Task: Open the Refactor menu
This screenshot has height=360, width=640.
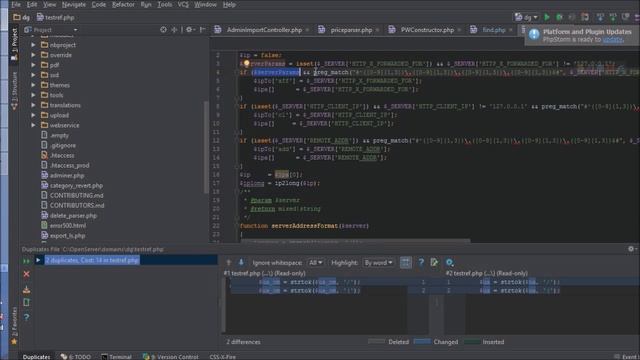Action: click(123, 4)
